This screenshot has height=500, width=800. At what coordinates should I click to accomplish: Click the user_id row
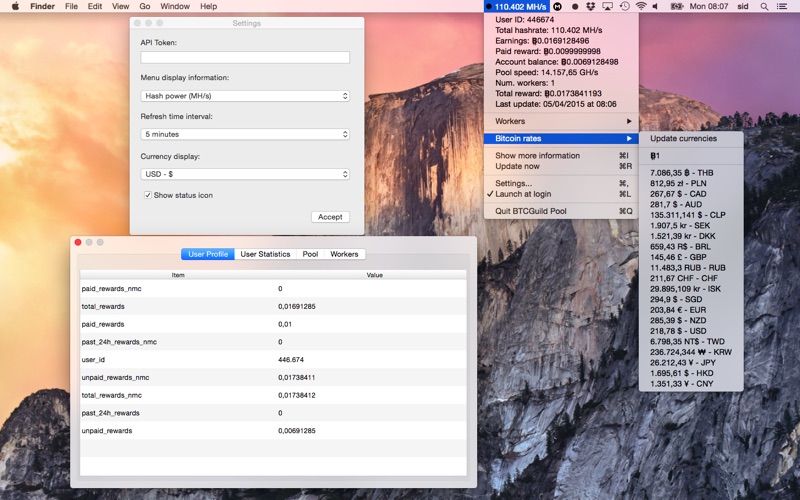273,360
